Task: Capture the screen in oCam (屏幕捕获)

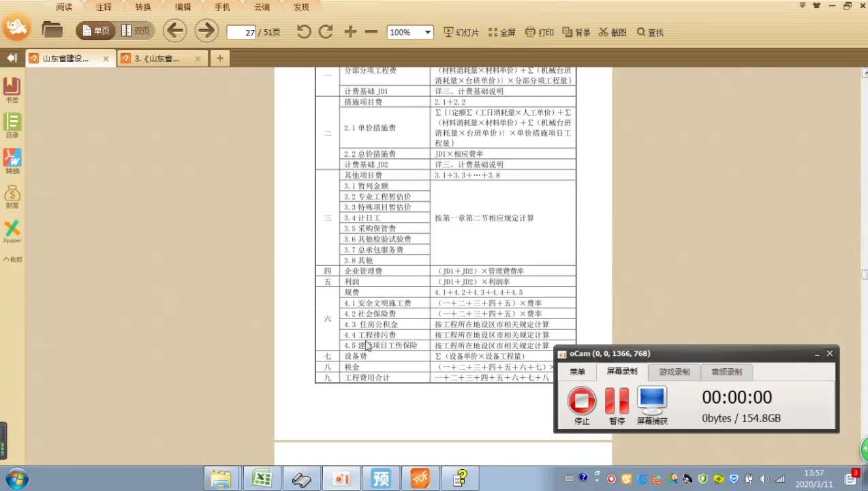Action: [652, 406]
